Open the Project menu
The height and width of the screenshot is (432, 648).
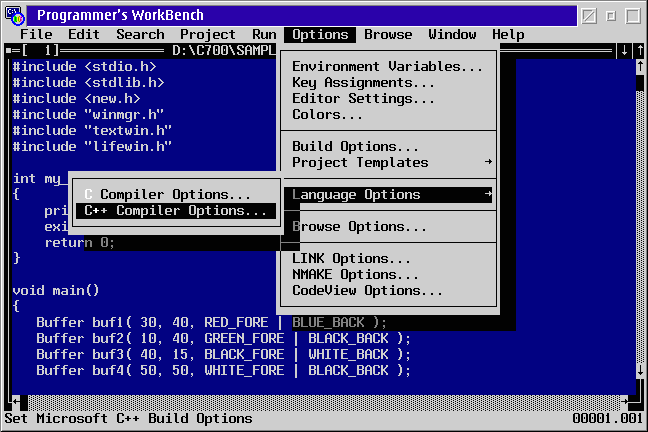208,34
